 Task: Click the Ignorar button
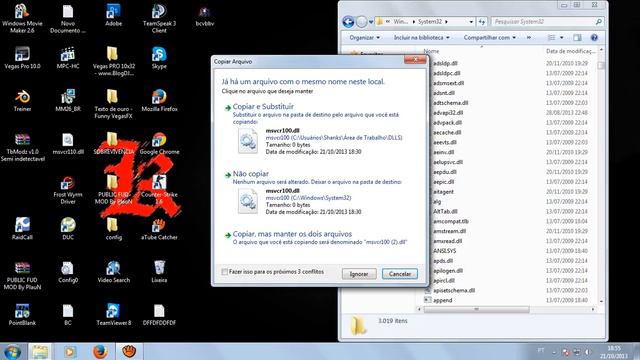click(359, 274)
